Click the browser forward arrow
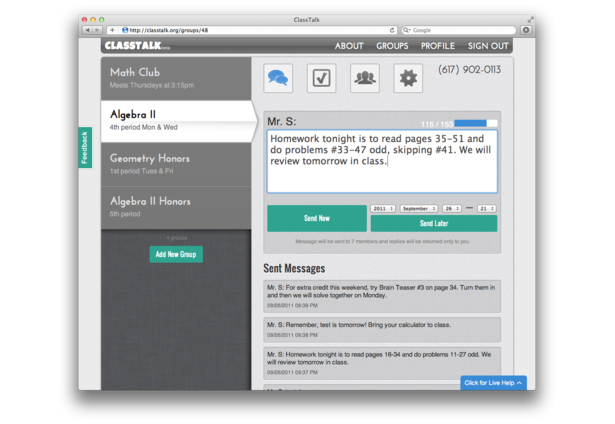615x424 pixels. pyautogui.click(x=97, y=30)
